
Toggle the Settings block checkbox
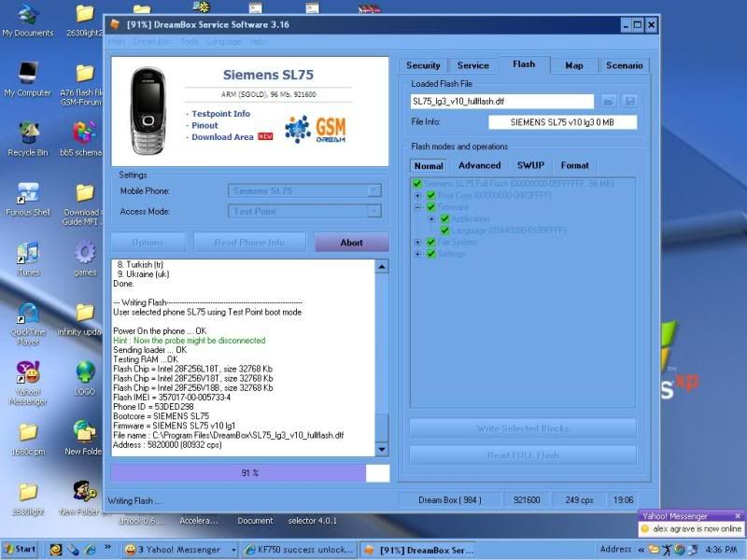pyautogui.click(x=431, y=254)
